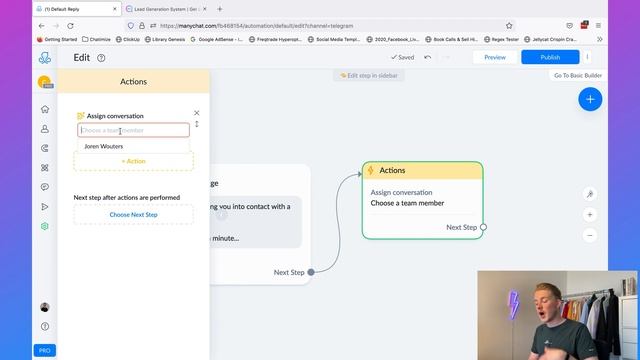Publish the automation
The image size is (640, 360).
[550, 57]
